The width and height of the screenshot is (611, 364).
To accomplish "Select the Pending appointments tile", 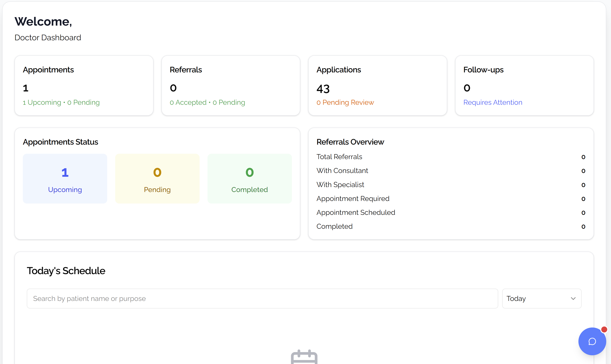I will tap(157, 179).
